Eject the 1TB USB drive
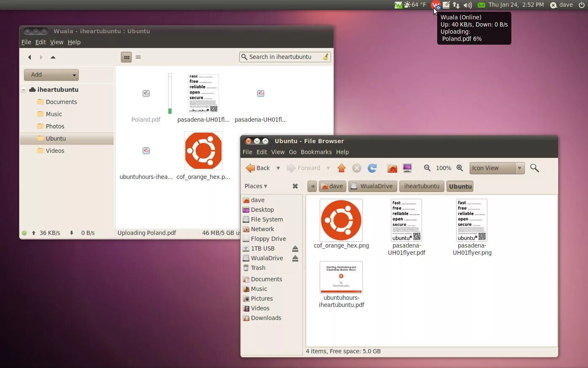588x368 pixels. 295,248
